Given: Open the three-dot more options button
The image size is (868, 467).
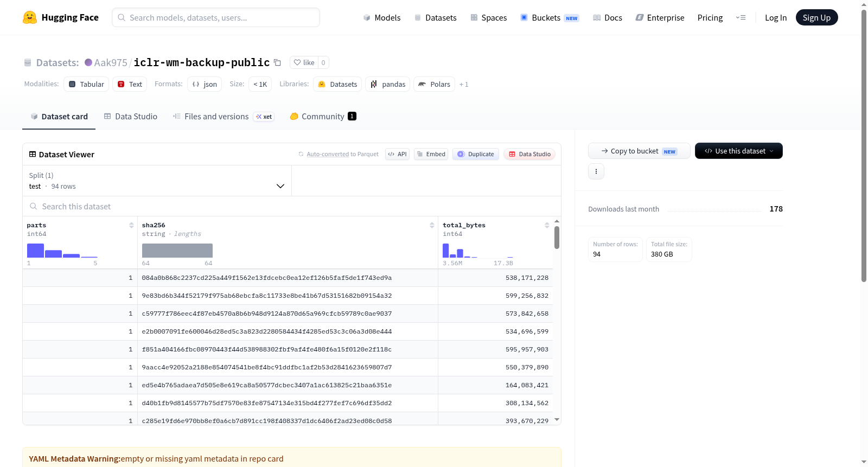Looking at the screenshot, I should point(596,171).
